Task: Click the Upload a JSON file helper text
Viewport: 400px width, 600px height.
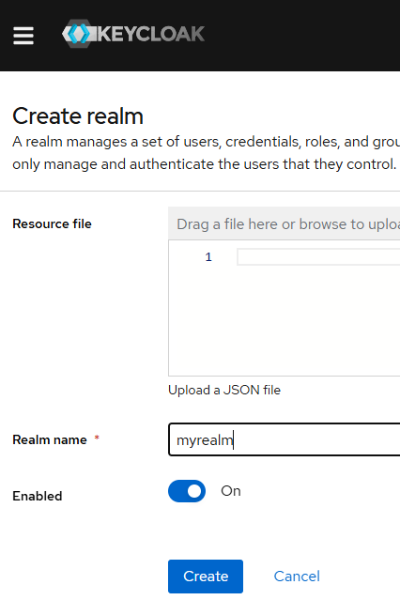Action: click(x=224, y=390)
